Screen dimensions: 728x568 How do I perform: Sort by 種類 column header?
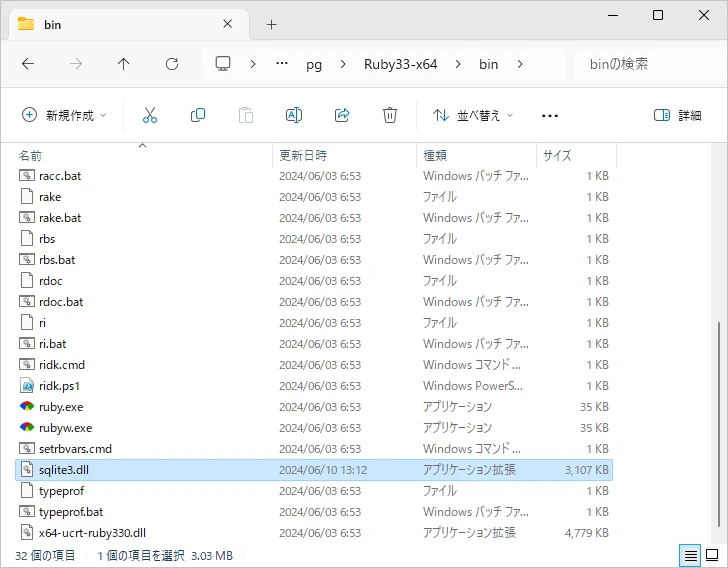435,155
